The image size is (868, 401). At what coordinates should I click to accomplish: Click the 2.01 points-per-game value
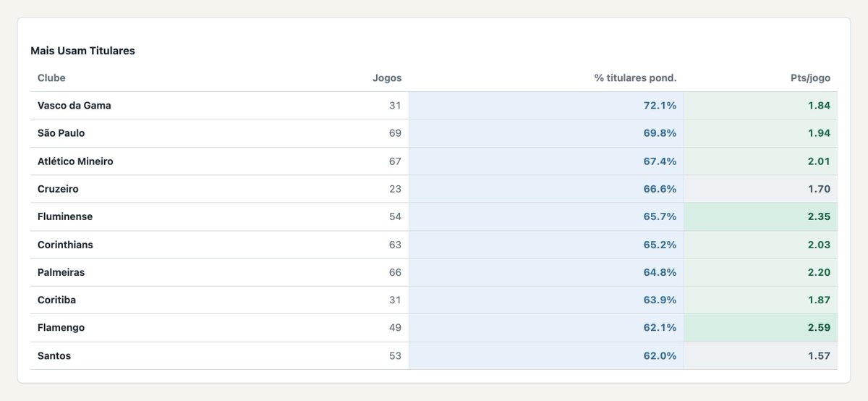click(819, 161)
